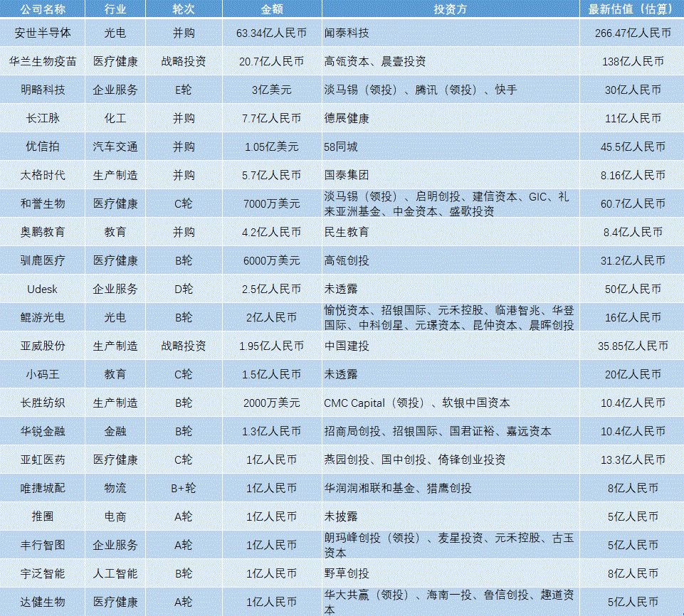Click company name 华锐金融

(x=42, y=431)
